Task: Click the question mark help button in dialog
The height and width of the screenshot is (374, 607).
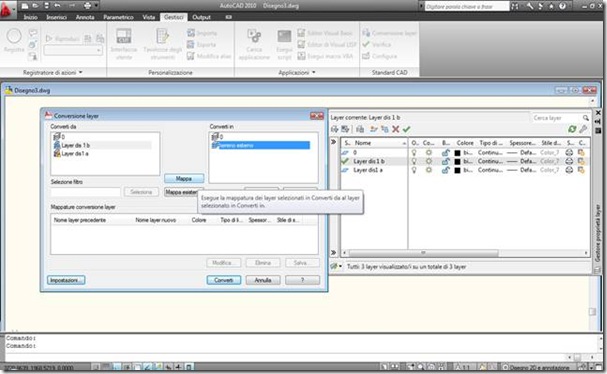Action: 302,280
